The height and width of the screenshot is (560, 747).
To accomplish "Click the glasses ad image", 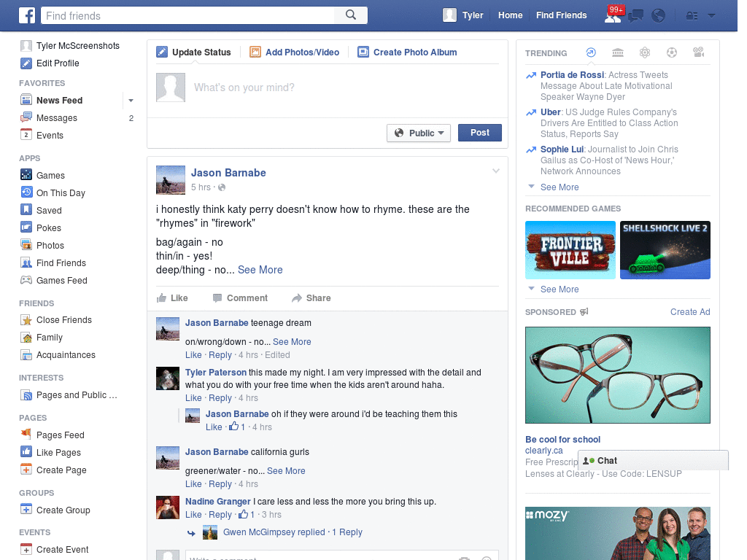I will [618, 376].
